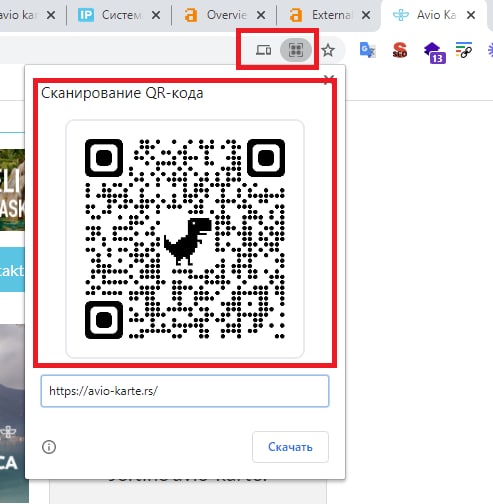Click the QR code generator icon in address bar
This screenshot has width=493, height=504.
point(296,50)
